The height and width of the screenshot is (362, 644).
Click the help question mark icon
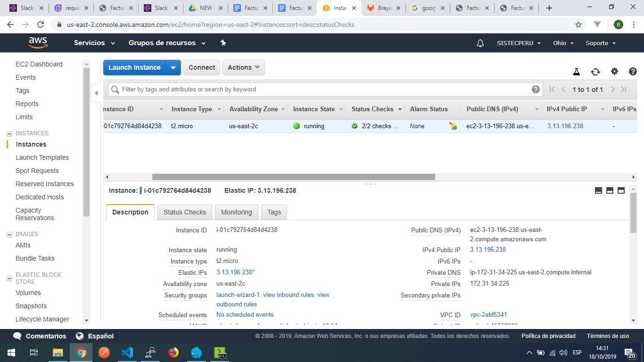click(633, 72)
